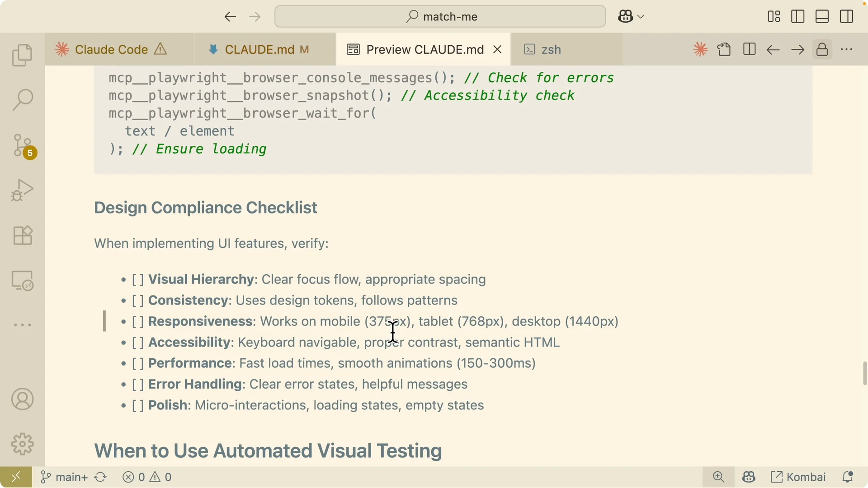This screenshot has height=488, width=868.
Task: Click the editor vertical scrollbar thumb
Action: 865,373
